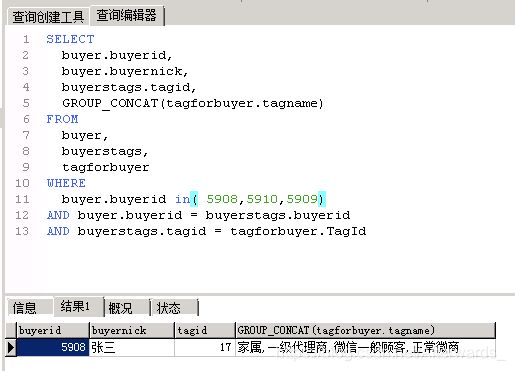Select the row indicator arrow of row 5908

point(11,347)
